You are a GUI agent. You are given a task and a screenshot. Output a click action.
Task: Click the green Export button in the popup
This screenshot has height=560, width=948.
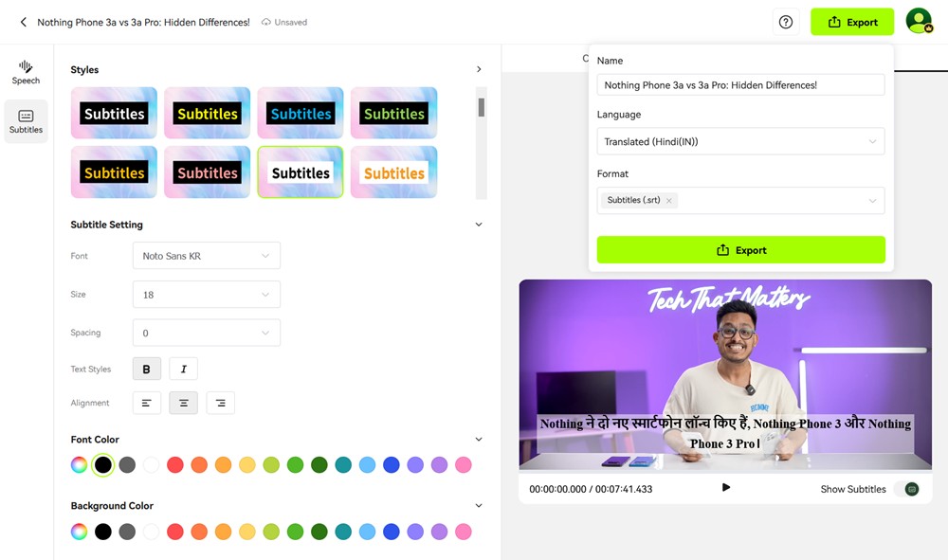click(x=740, y=250)
